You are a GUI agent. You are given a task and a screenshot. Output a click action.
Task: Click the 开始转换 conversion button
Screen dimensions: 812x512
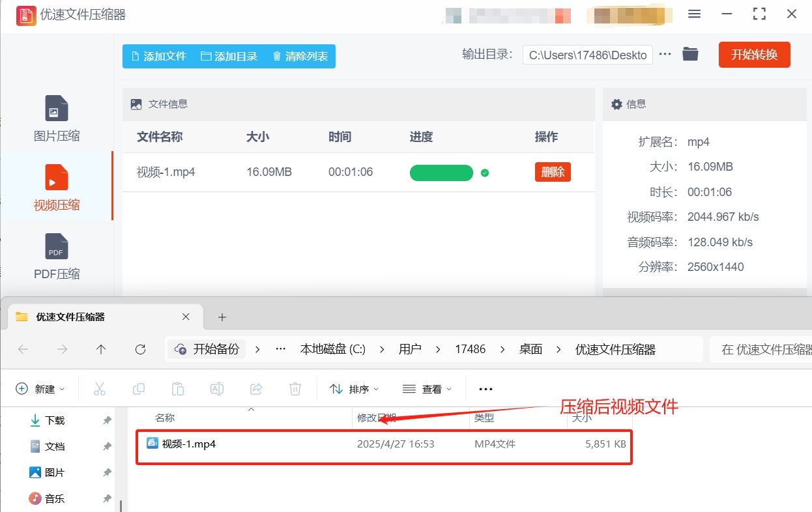point(754,55)
